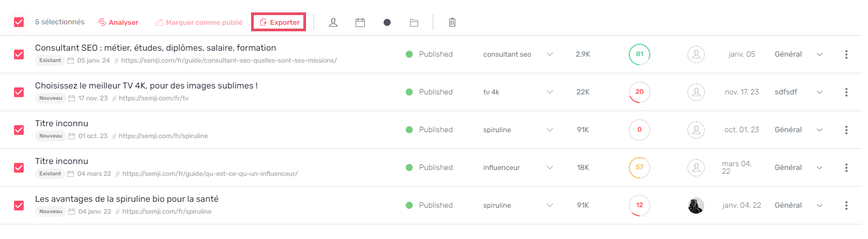Click the calendar date icon in toolbar
This screenshot has width=868, height=239.
[x=360, y=22]
